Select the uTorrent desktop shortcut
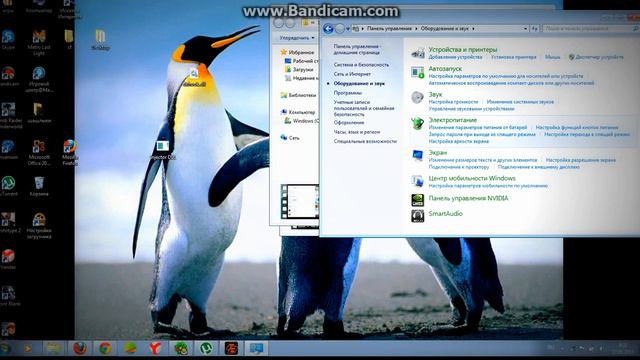Viewport: 640px width, 360px height. (x=8, y=186)
